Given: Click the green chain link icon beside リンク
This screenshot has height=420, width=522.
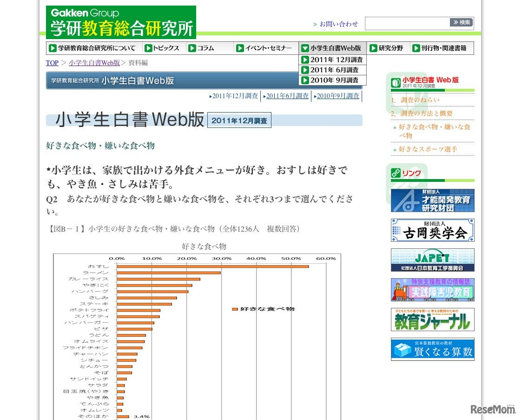Looking at the screenshot, I should [396, 173].
